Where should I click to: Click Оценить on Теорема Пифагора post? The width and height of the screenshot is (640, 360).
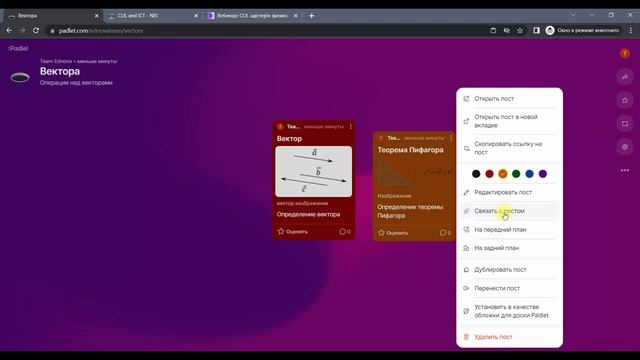point(393,233)
